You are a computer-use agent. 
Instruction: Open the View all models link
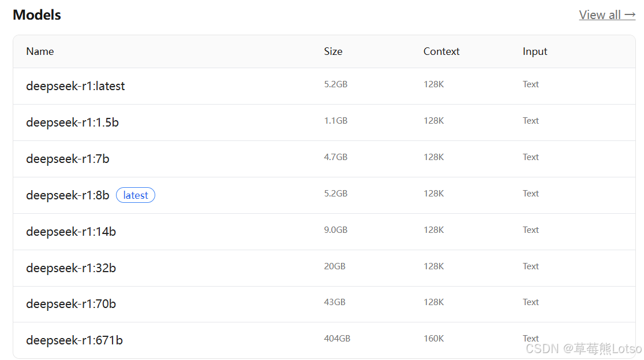point(607,15)
